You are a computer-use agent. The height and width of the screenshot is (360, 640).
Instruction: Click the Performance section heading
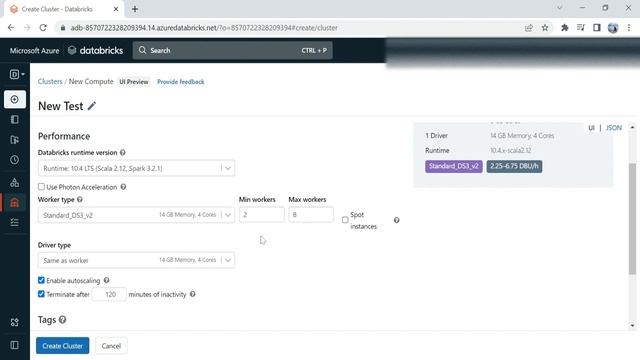click(64, 136)
